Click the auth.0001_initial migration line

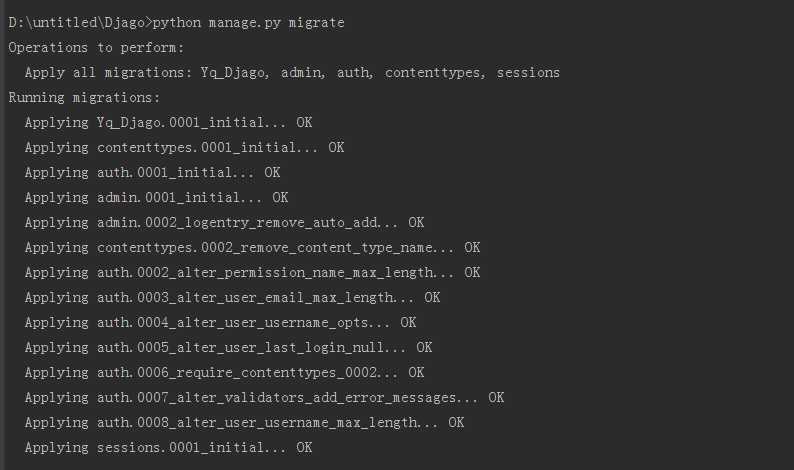(x=152, y=172)
